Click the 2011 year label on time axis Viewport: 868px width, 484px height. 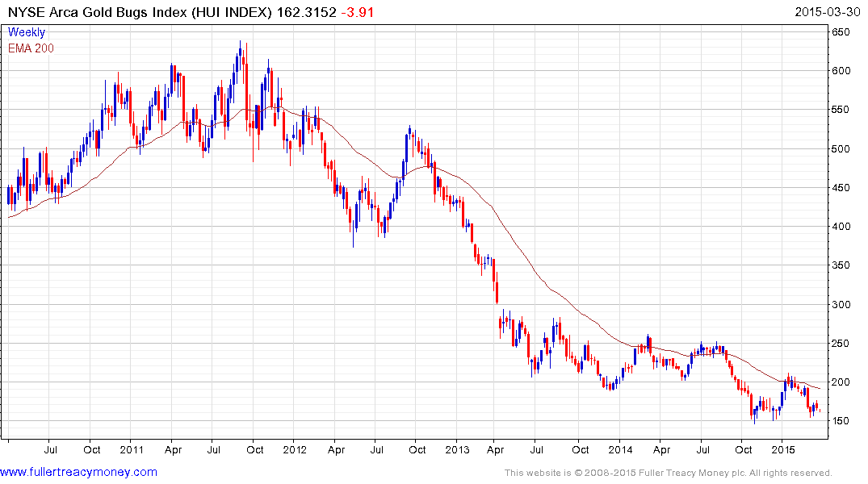132,449
